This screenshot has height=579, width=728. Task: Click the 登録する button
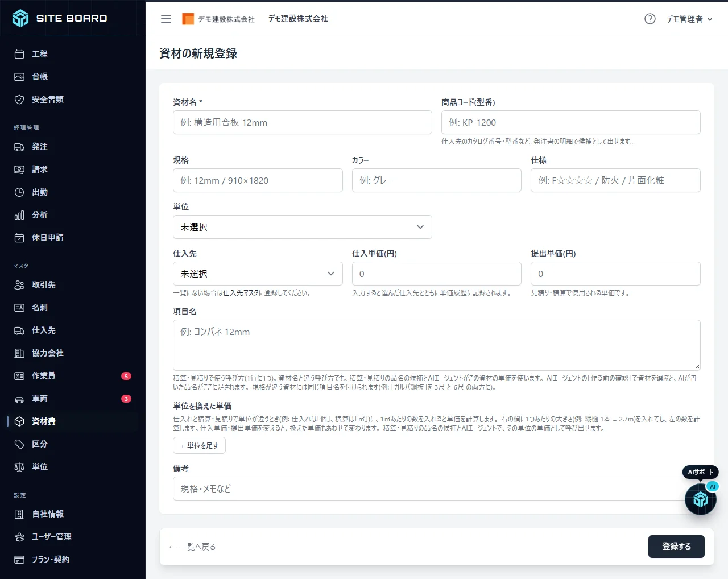pos(676,547)
